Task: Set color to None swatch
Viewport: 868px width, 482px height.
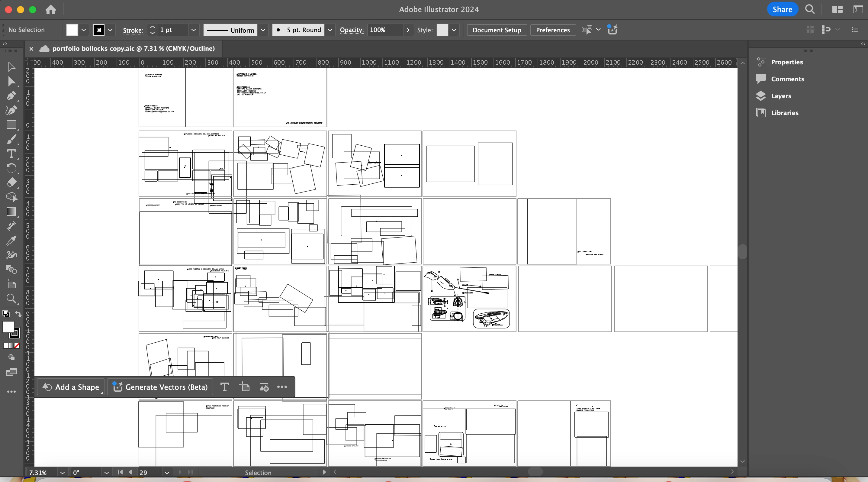Action: [x=17, y=345]
